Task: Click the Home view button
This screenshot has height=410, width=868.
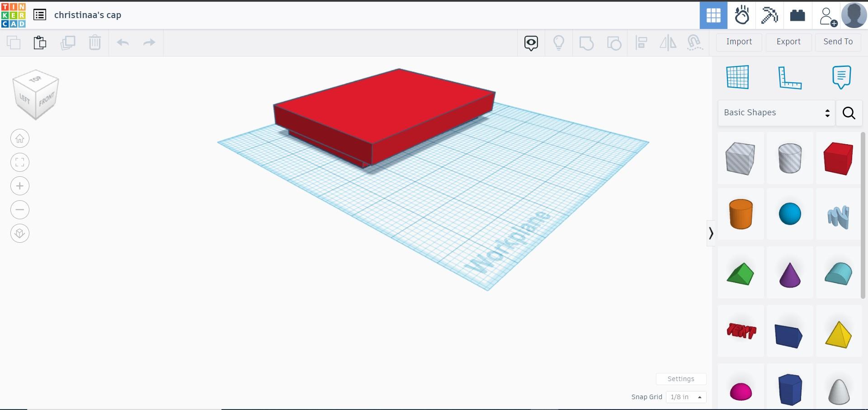Action: tap(20, 138)
